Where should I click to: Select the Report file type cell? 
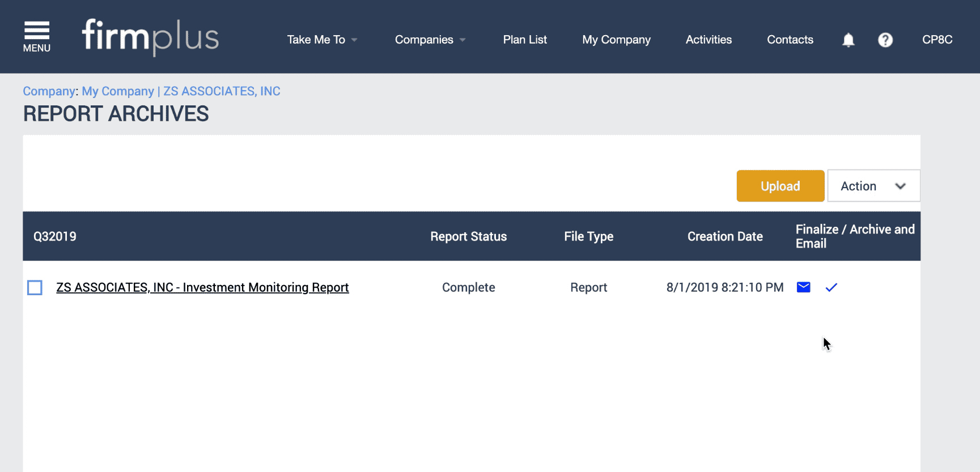pyautogui.click(x=588, y=287)
